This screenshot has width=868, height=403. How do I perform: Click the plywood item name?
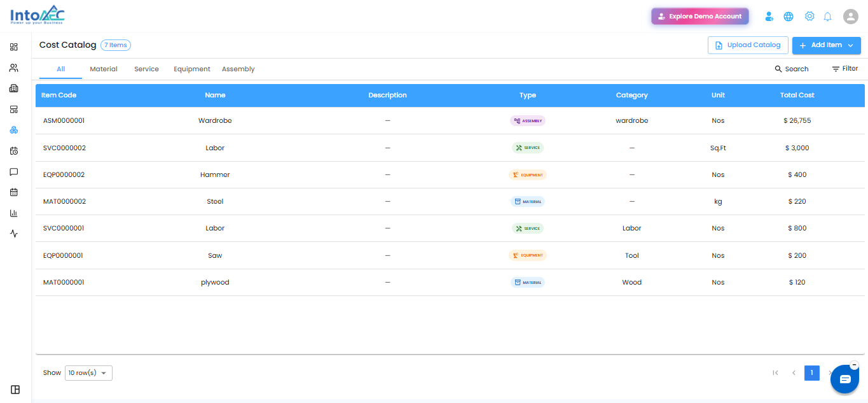[x=215, y=283]
